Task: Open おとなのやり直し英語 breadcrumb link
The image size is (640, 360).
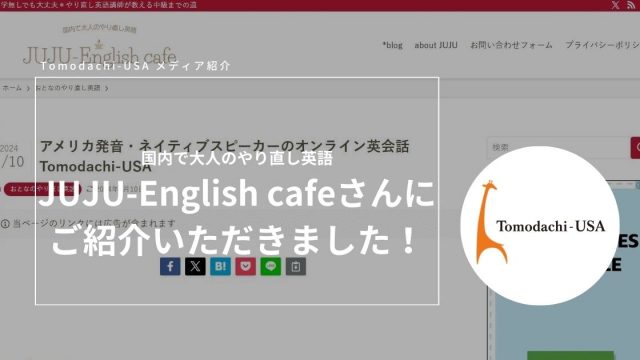Action: tap(68, 88)
